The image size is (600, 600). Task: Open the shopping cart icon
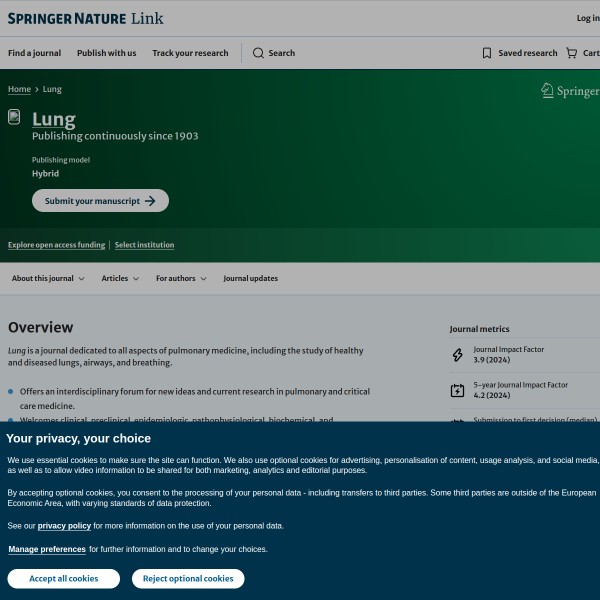(x=571, y=53)
